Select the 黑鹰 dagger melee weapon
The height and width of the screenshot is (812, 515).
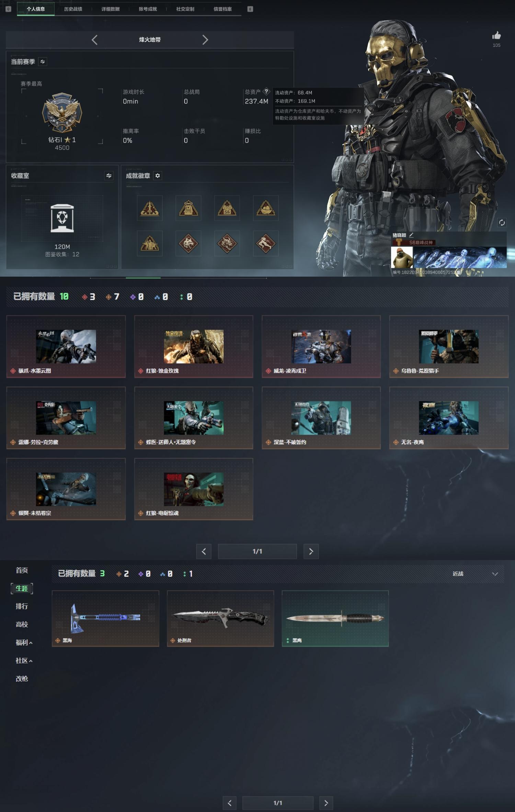tap(335, 619)
